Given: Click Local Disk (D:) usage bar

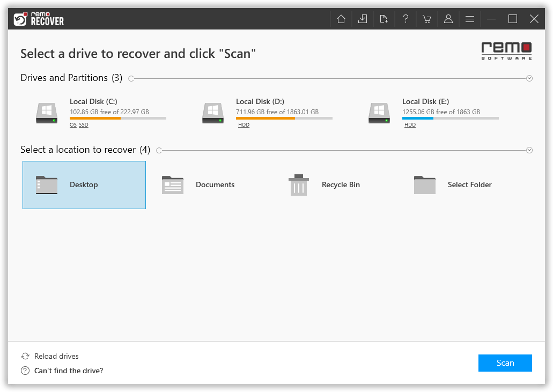Looking at the screenshot, I should click(284, 119).
